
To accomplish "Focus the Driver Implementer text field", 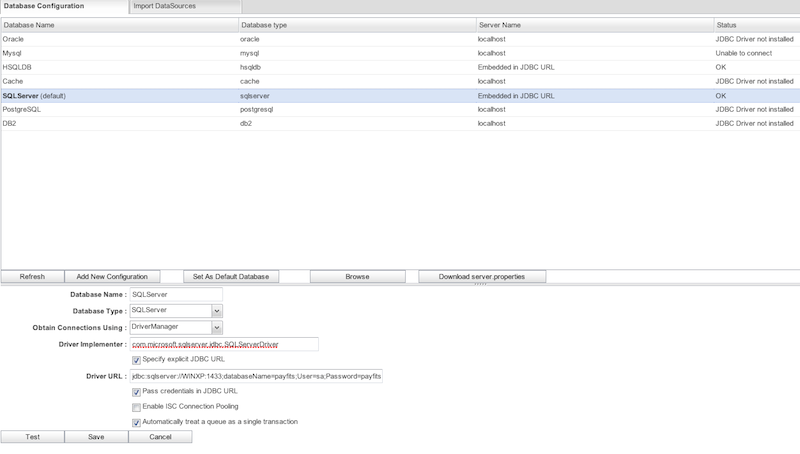I will coord(224,344).
